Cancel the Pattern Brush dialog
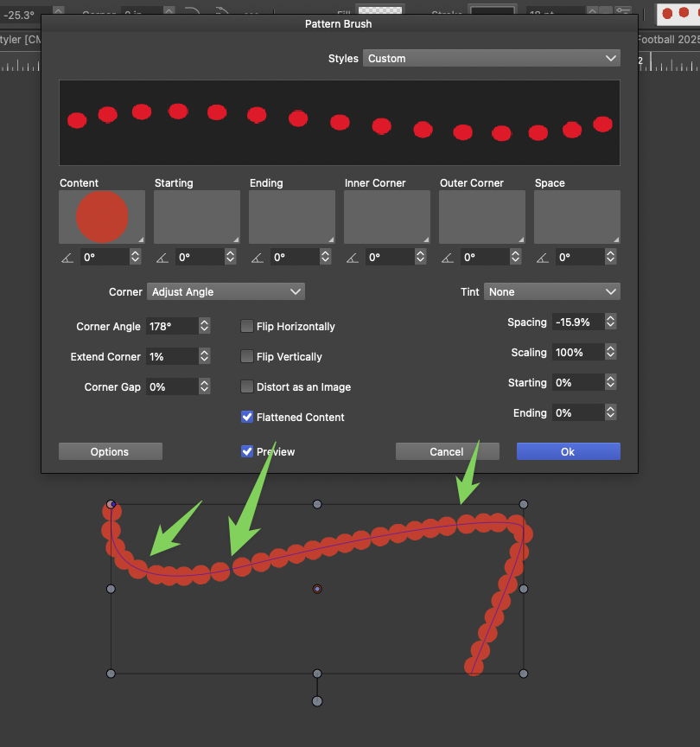Screen dimensions: 700x747 (447, 452)
